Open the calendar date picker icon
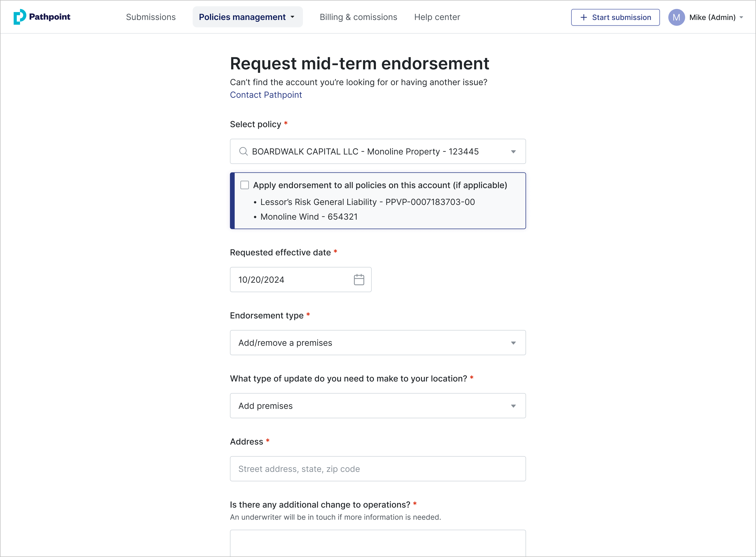 point(359,280)
